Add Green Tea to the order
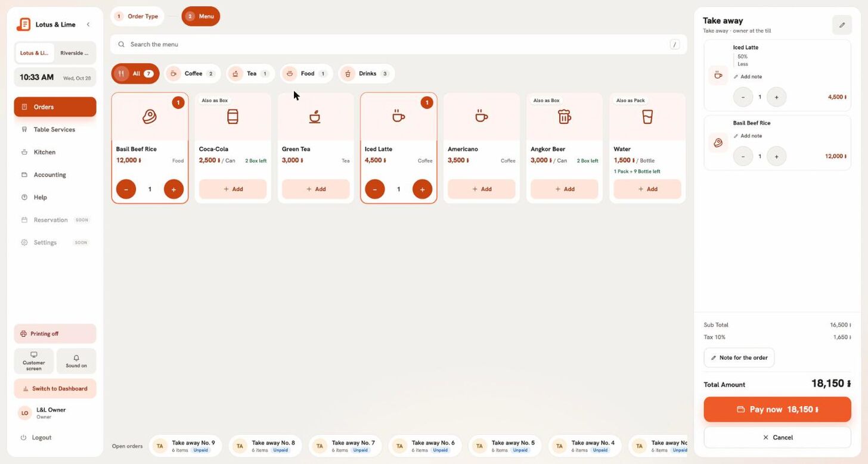 pos(316,189)
